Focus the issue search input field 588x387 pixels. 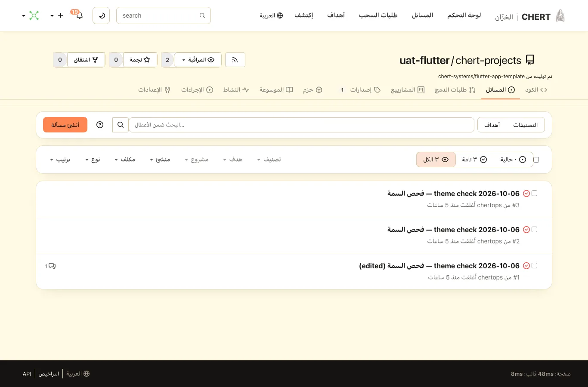click(301, 125)
